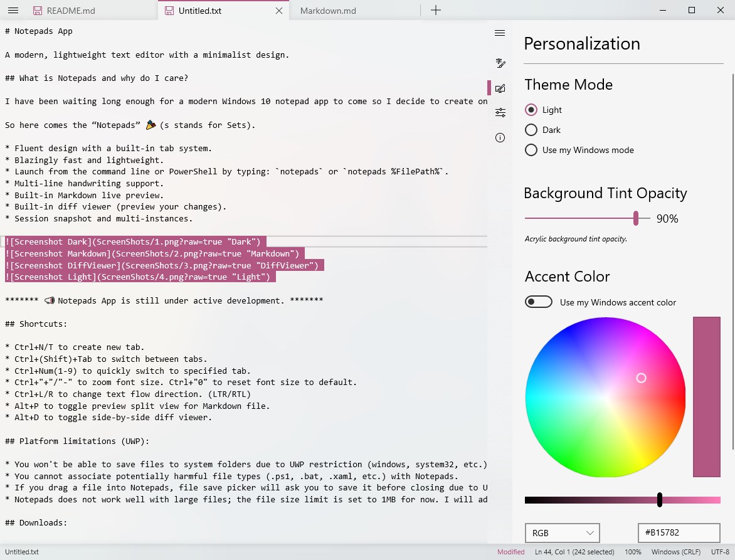The image size is (735, 560).
Task: Click the Ln 44, Col 1 status area
Action: coord(574,552)
